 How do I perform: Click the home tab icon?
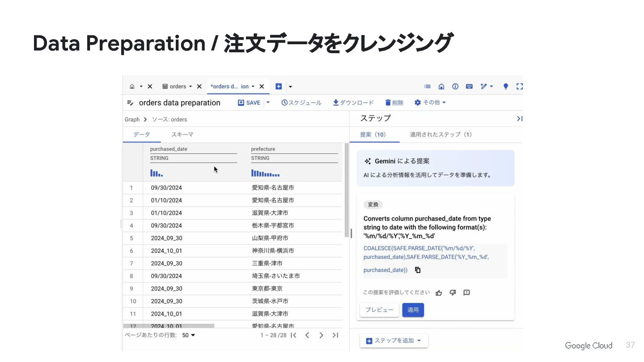132,87
